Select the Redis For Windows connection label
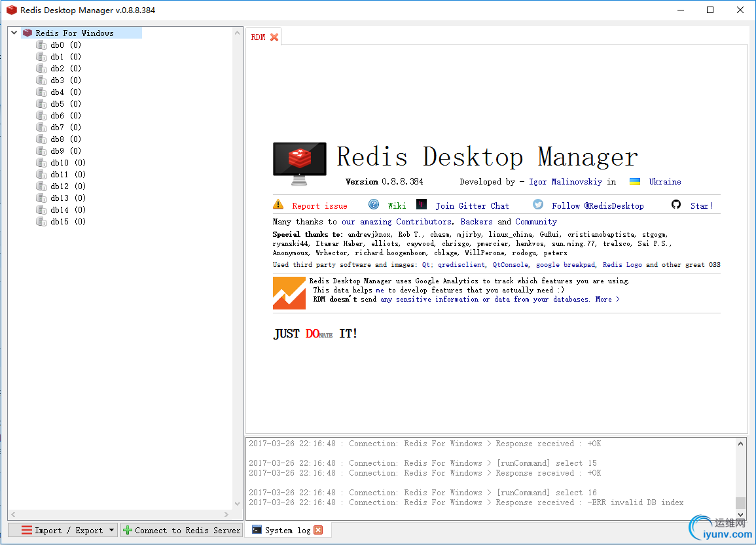Image resolution: width=756 pixels, height=545 pixels. click(75, 33)
